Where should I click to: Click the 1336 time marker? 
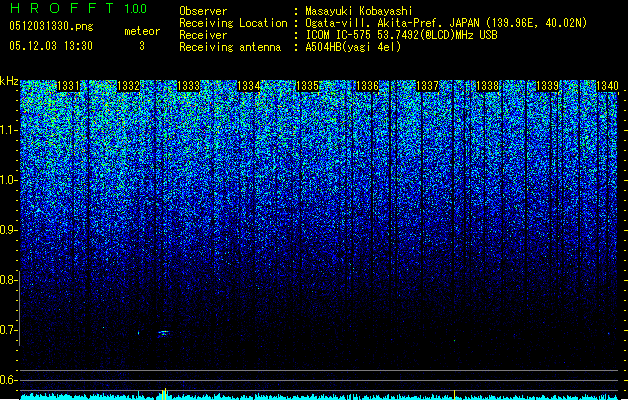coord(367,86)
